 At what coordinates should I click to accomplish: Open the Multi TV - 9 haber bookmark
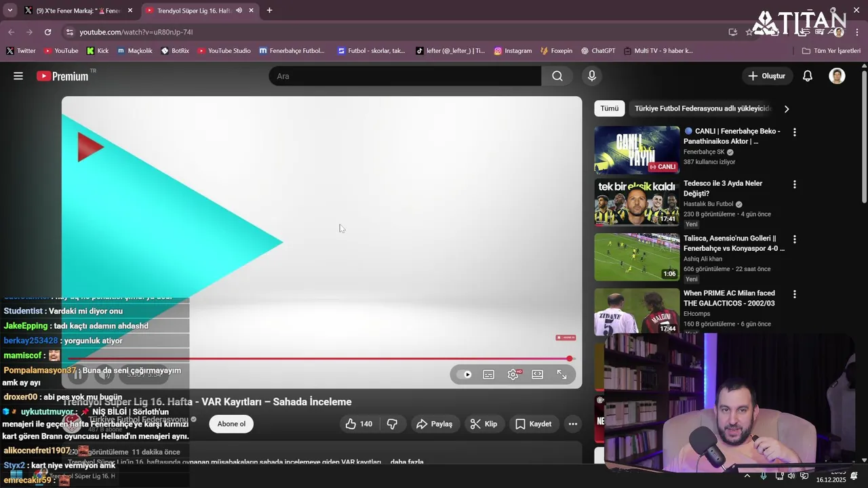(658, 51)
